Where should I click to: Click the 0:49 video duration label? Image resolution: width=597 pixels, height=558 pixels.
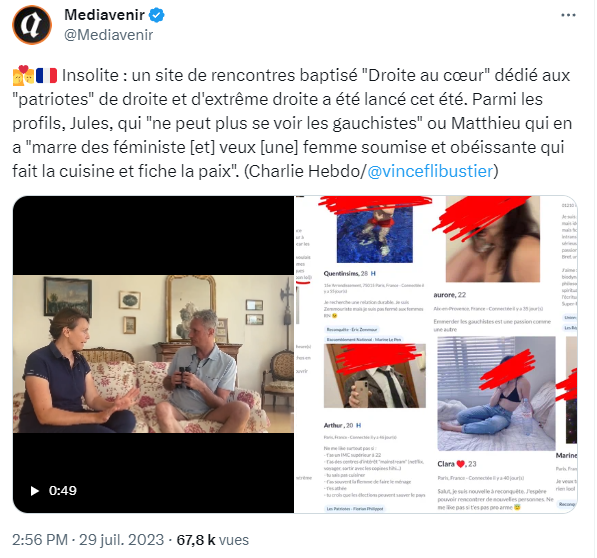[x=63, y=491]
